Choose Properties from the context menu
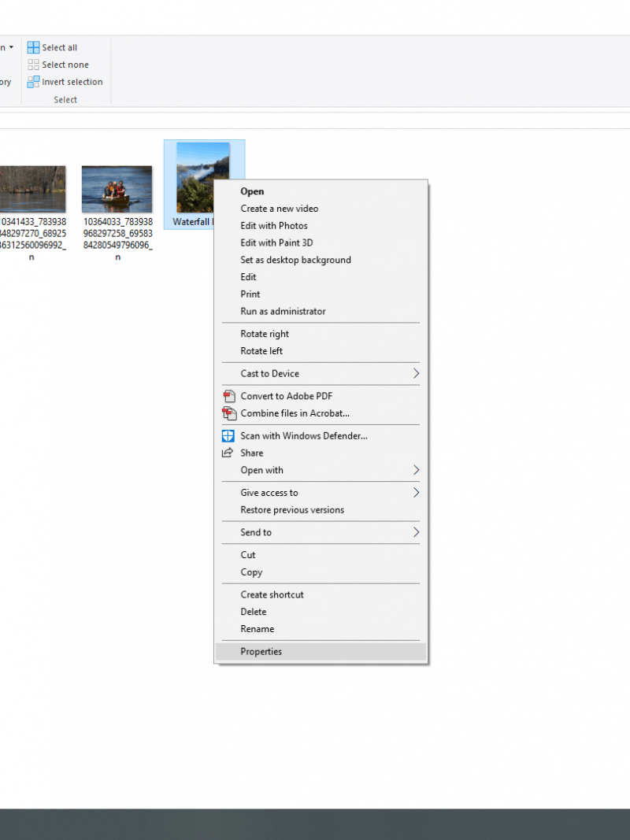The width and height of the screenshot is (630, 840). (x=261, y=651)
